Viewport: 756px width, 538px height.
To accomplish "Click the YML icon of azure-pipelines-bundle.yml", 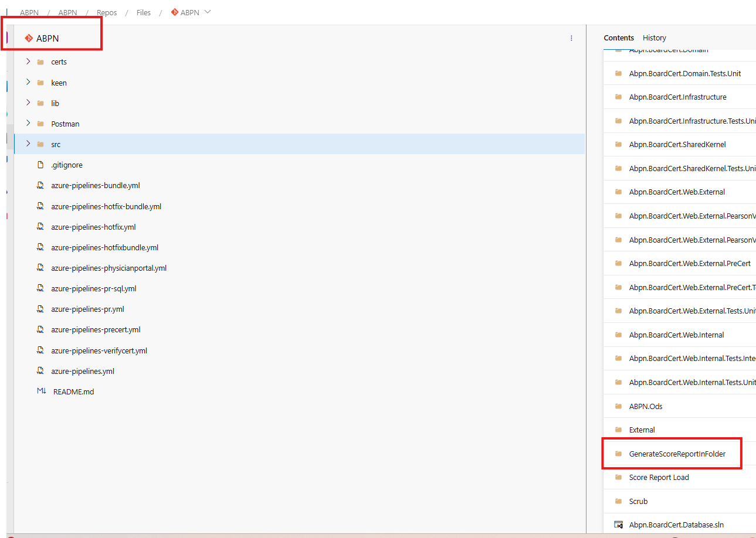I will tap(40, 186).
